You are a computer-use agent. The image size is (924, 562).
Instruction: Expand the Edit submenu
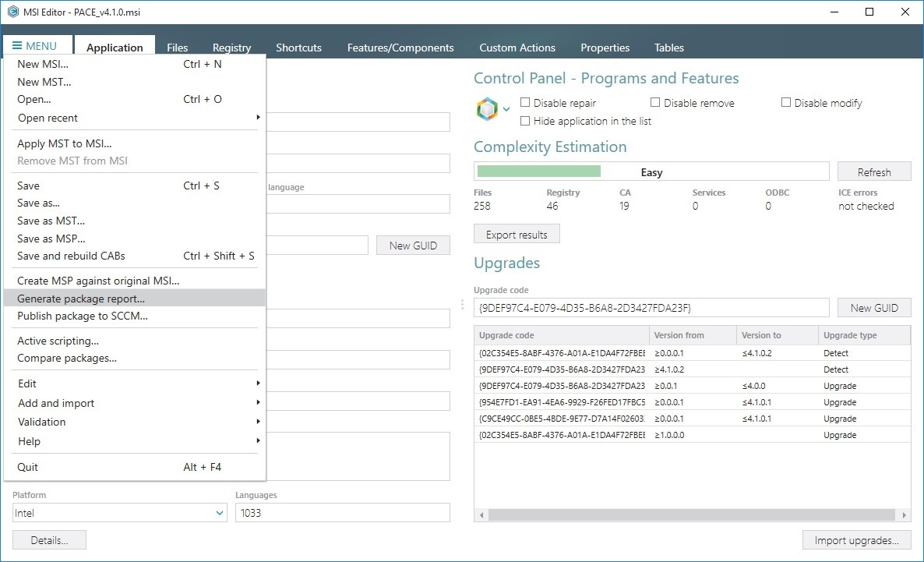(134, 384)
